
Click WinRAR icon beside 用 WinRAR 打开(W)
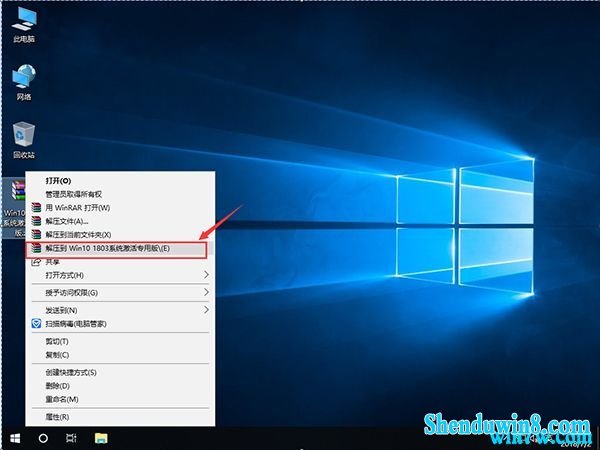coord(36,208)
